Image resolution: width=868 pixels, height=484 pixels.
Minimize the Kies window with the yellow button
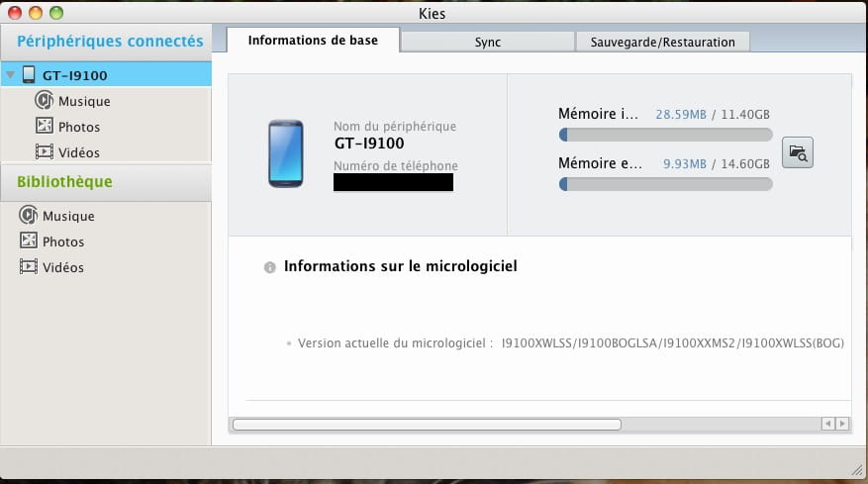[x=36, y=13]
